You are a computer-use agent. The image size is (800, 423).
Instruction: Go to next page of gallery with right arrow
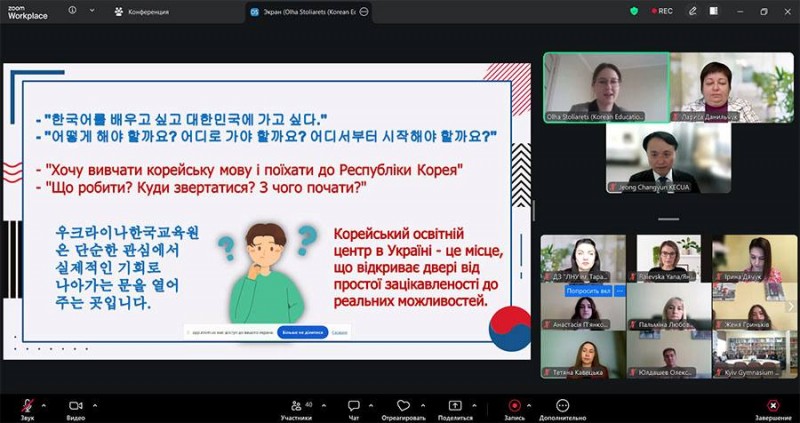click(x=791, y=307)
